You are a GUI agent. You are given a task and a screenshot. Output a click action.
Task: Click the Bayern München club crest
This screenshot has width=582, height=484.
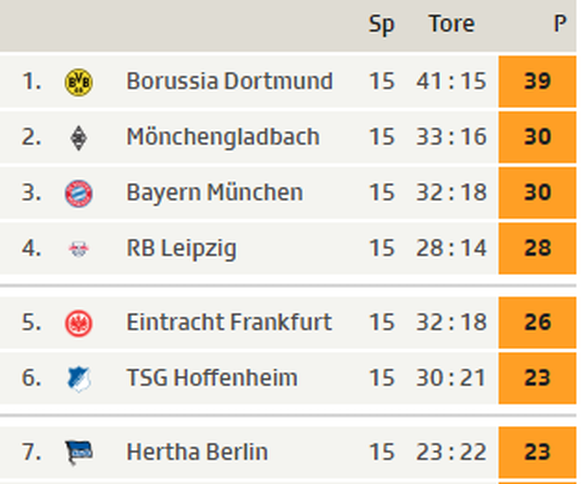tap(78, 193)
